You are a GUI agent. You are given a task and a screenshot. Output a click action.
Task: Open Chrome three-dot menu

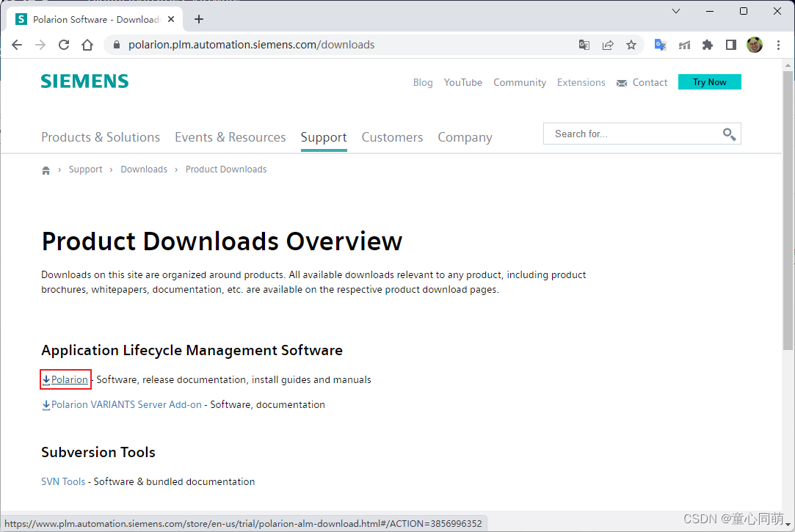pyautogui.click(x=778, y=45)
